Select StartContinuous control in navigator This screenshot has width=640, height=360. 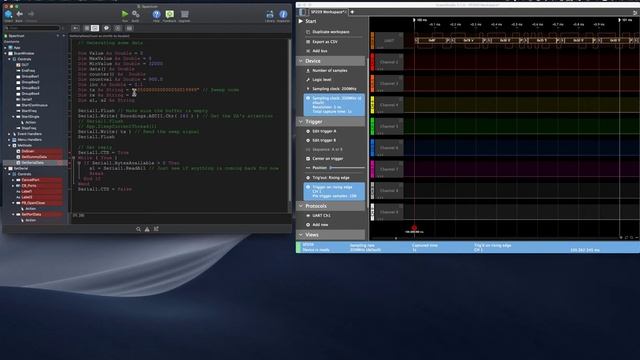[x=34, y=105]
